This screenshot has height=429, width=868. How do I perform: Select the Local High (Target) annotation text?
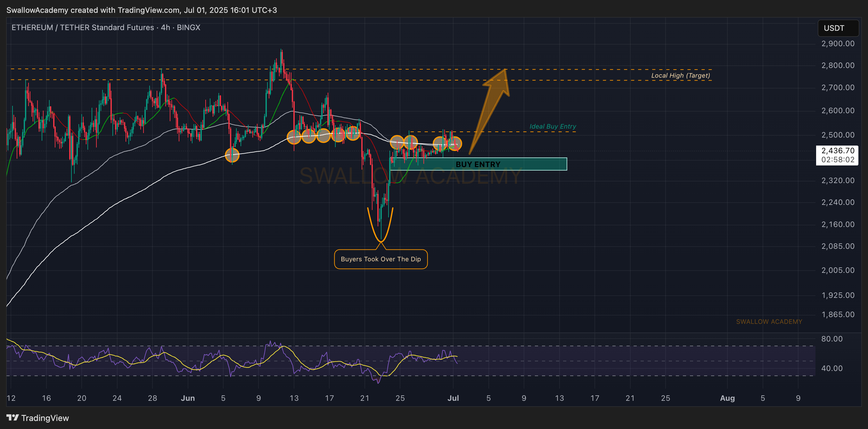tap(680, 76)
